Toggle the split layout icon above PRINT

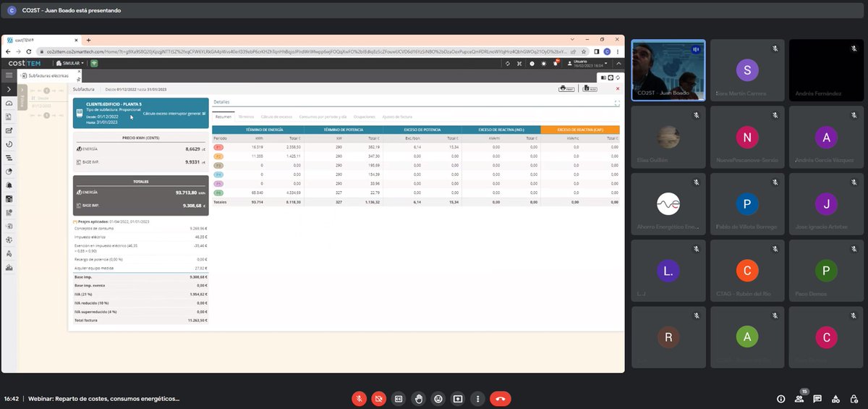click(x=603, y=77)
